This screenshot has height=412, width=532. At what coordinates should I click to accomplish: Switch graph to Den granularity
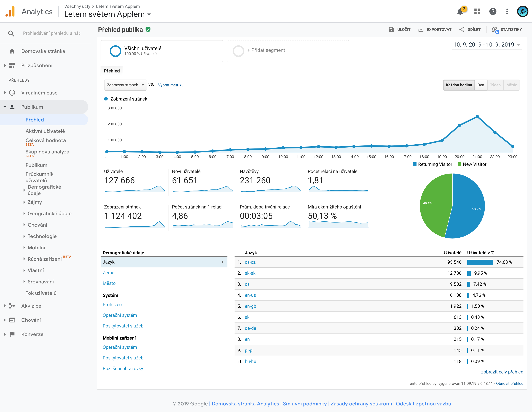coord(481,85)
